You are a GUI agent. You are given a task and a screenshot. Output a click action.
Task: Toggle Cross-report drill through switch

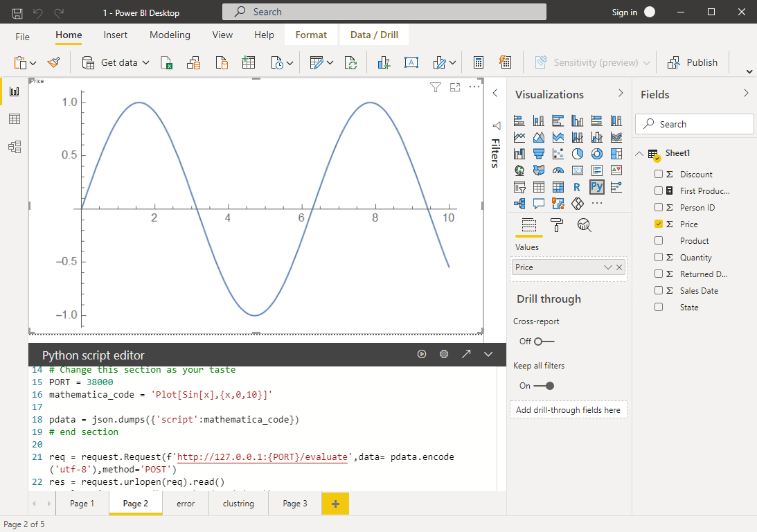pyautogui.click(x=544, y=342)
